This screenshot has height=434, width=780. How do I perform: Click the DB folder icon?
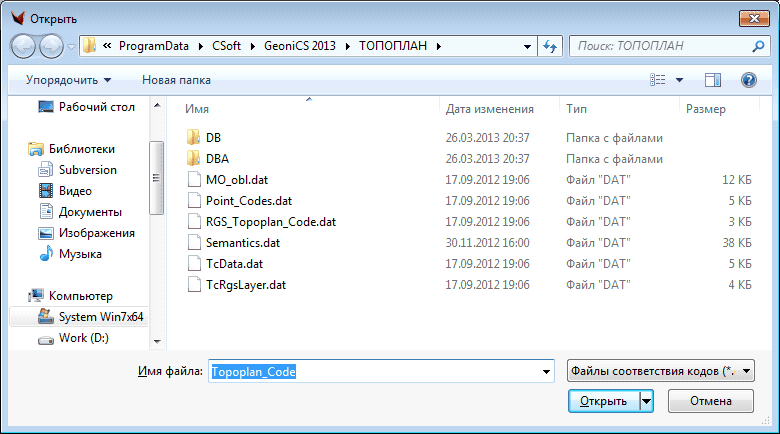[194, 137]
